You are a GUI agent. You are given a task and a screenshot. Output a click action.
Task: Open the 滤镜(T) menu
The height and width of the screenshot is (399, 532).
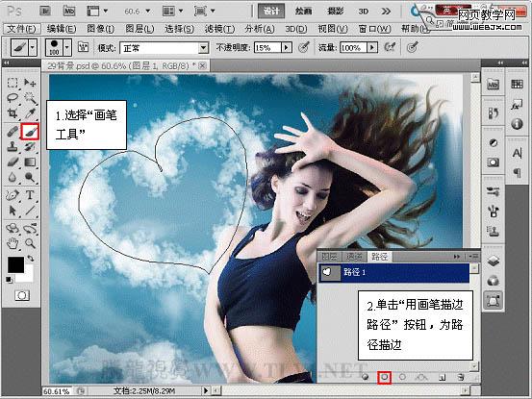219,29
